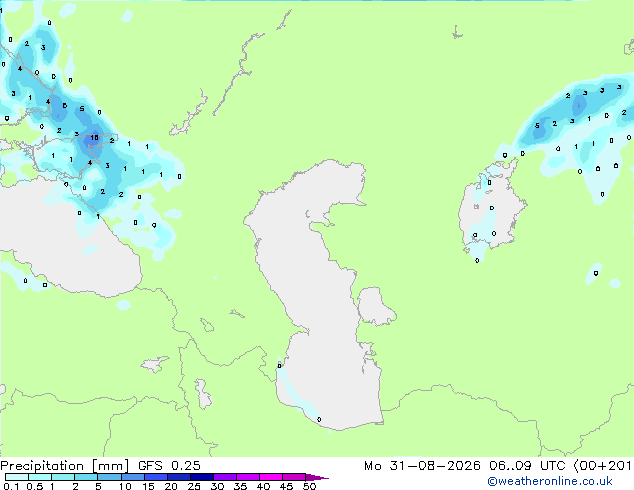
Task: Pick the 40 mm magenta legend swatch
Action: tap(271, 477)
